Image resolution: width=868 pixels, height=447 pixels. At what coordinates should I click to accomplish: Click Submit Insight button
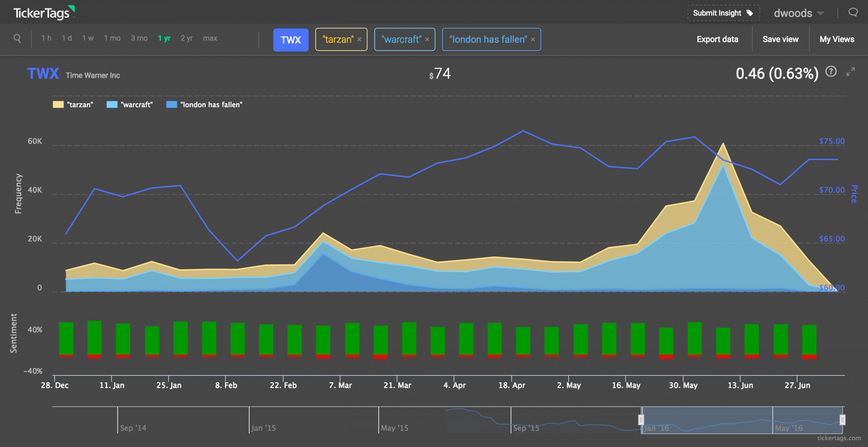[723, 13]
